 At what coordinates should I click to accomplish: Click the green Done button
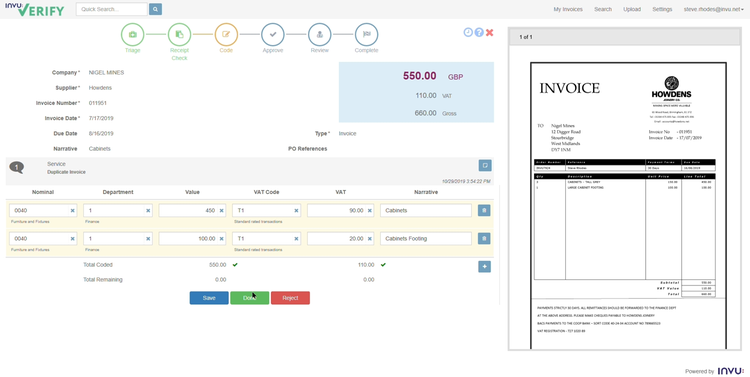(x=250, y=298)
